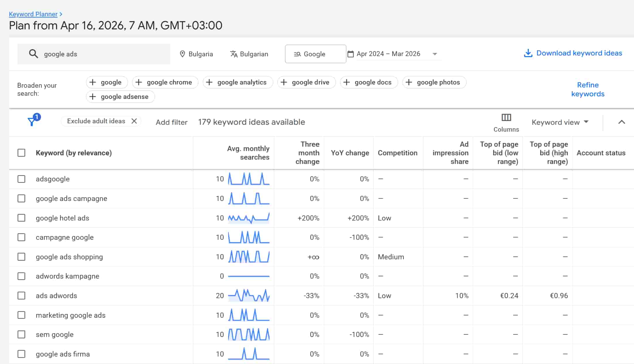The height and width of the screenshot is (364, 634).
Task: Add google chrome to broaden search
Action: pos(165,82)
